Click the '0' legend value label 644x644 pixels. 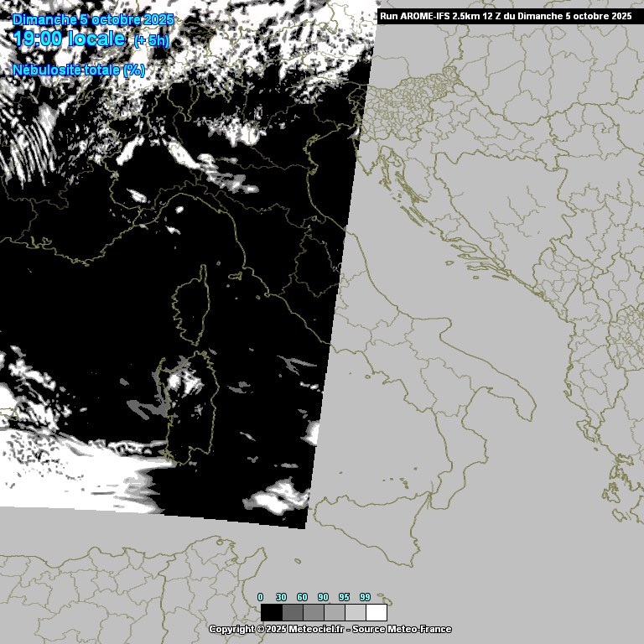coord(260,597)
